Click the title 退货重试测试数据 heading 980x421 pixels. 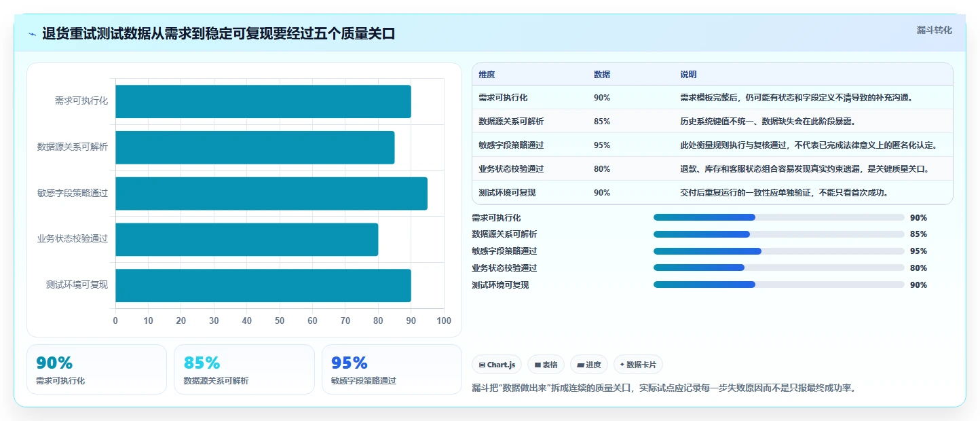tap(219, 34)
